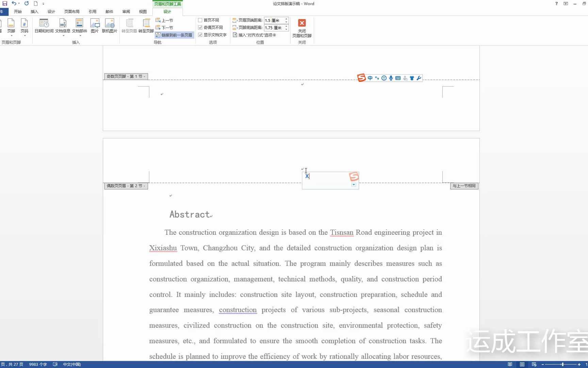
Task: Click in the footer bottom distance 1.75 厘米 field
Action: click(x=274, y=28)
